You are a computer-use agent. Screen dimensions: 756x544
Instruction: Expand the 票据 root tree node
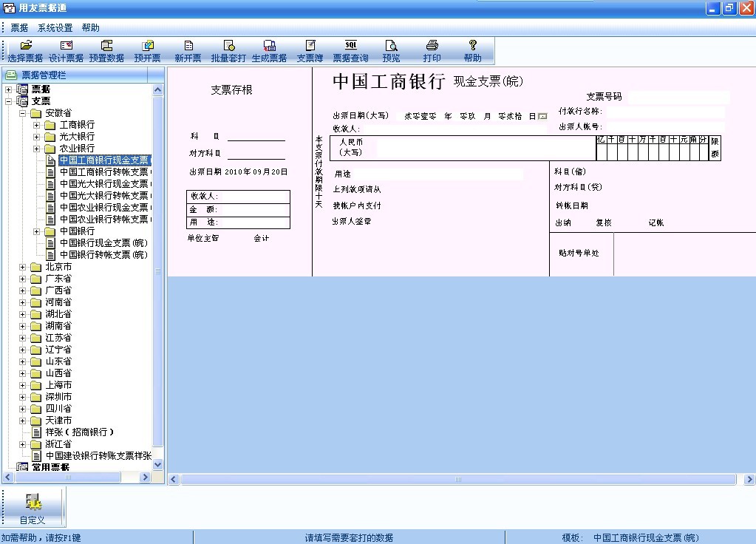coord(9,89)
